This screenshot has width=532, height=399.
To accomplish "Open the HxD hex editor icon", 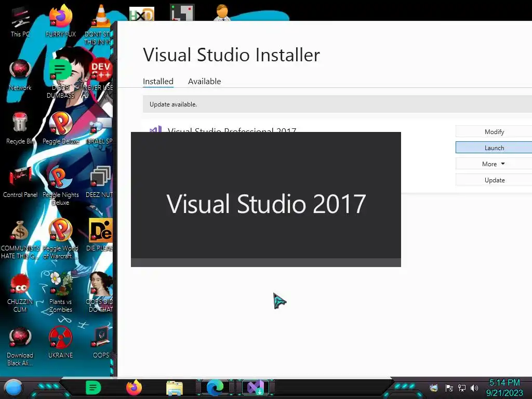I will (142, 14).
